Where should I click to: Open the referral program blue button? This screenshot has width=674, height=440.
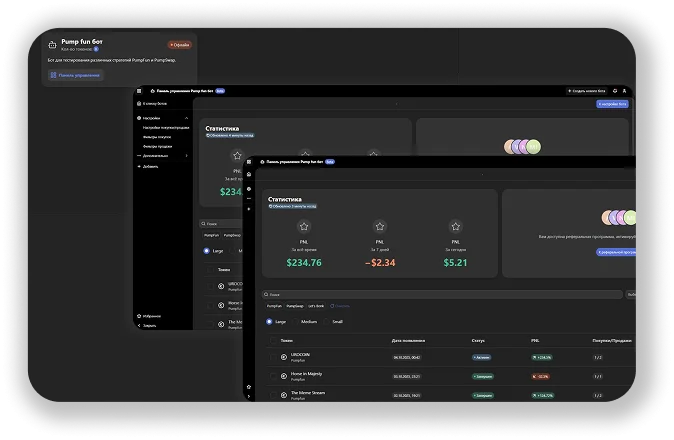pyautogui.click(x=616, y=252)
